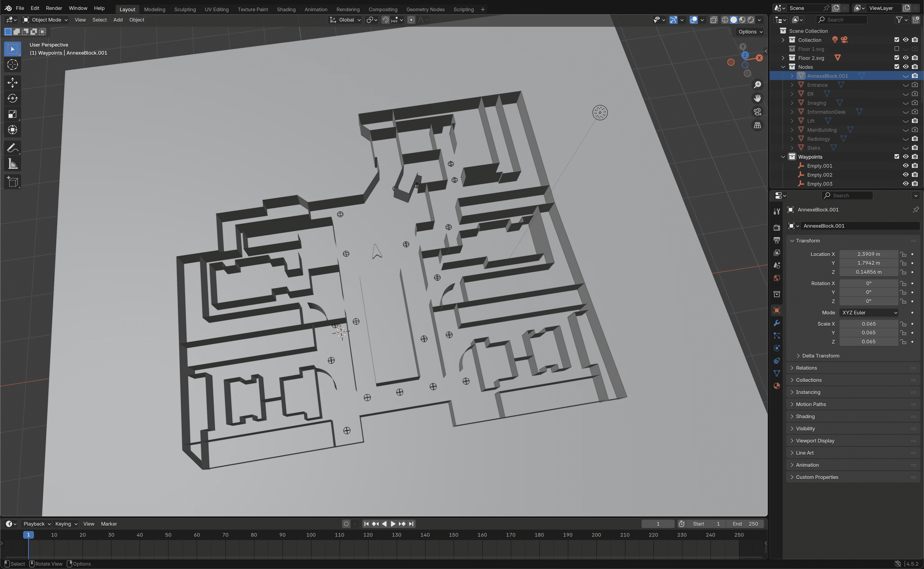Expand the Delta Transform panel
Screen dimensions: 924x569
pyautogui.click(x=820, y=356)
